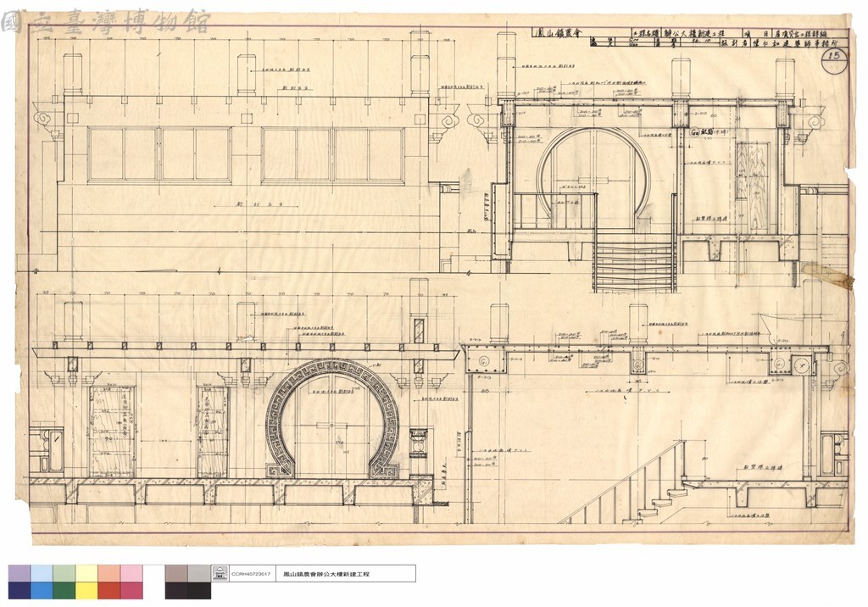Viewport: 868px width, 607px height.
Task: Pick the red color swatch
Action: (109, 590)
